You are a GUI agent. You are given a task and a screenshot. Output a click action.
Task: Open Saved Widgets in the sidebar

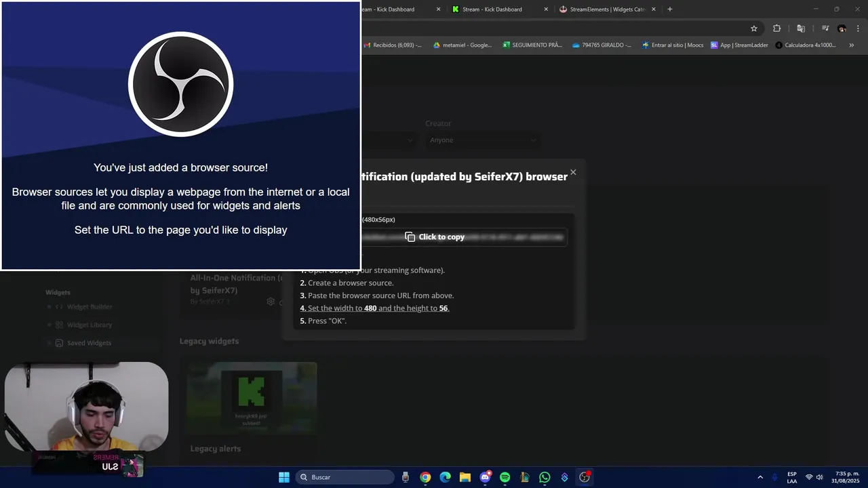pyautogui.click(x=89, y=343)
